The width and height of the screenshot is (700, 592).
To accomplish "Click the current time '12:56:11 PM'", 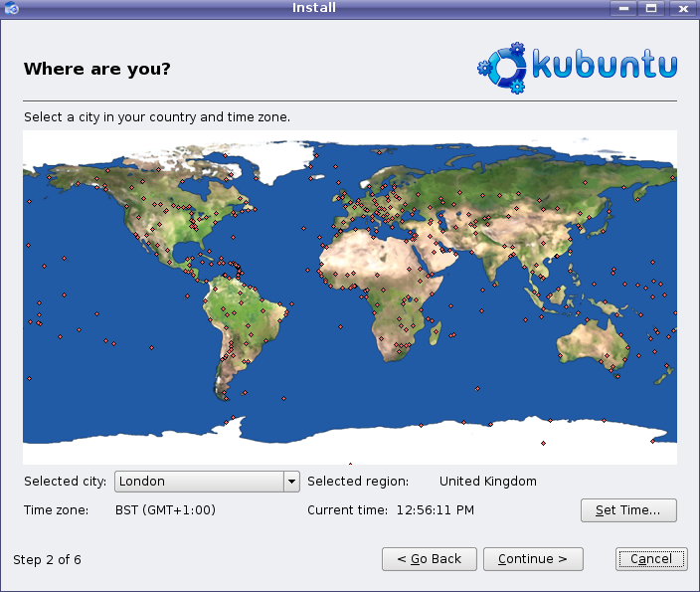I will (436, 509).
